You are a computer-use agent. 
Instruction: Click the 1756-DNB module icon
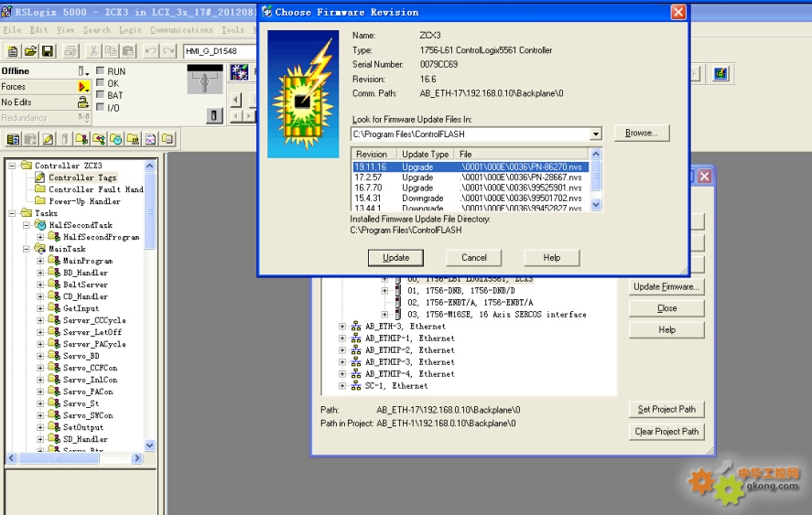397,290
